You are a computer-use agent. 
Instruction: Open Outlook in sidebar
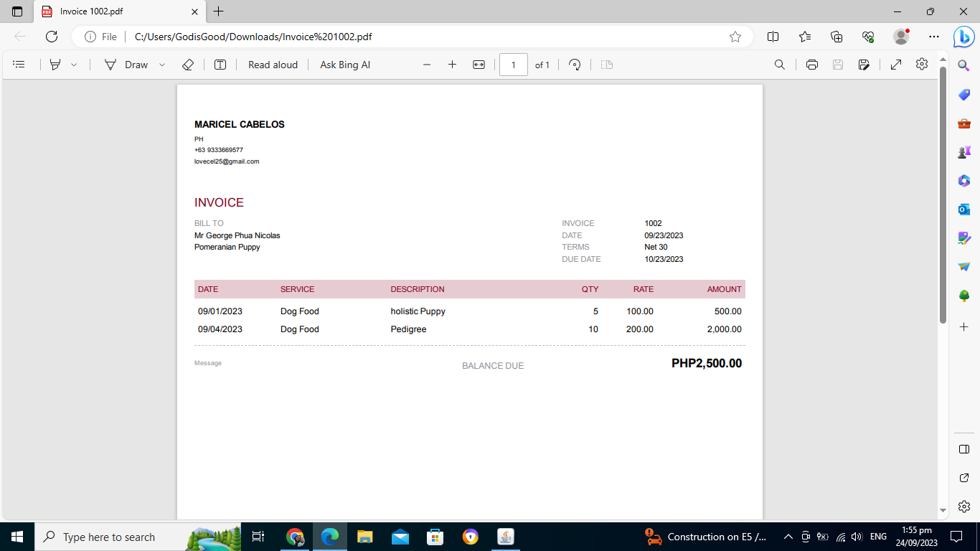click(x=964, y=209)
